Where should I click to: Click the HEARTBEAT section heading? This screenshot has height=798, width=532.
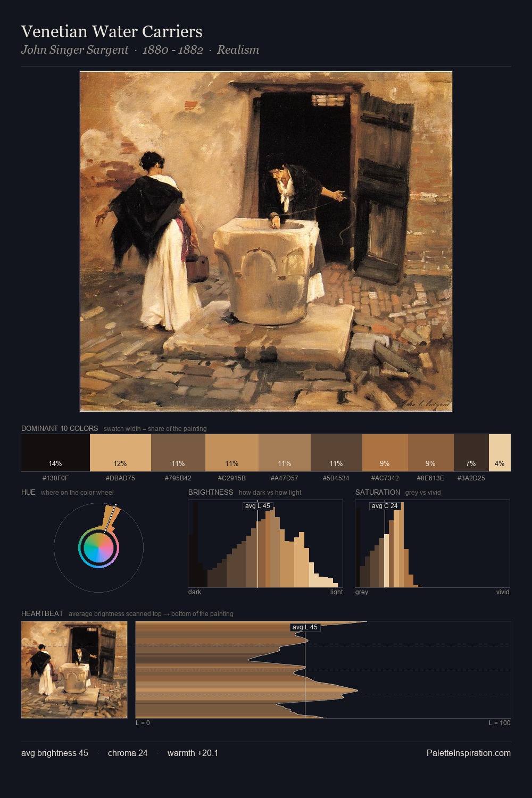click(x=42, y=613)
